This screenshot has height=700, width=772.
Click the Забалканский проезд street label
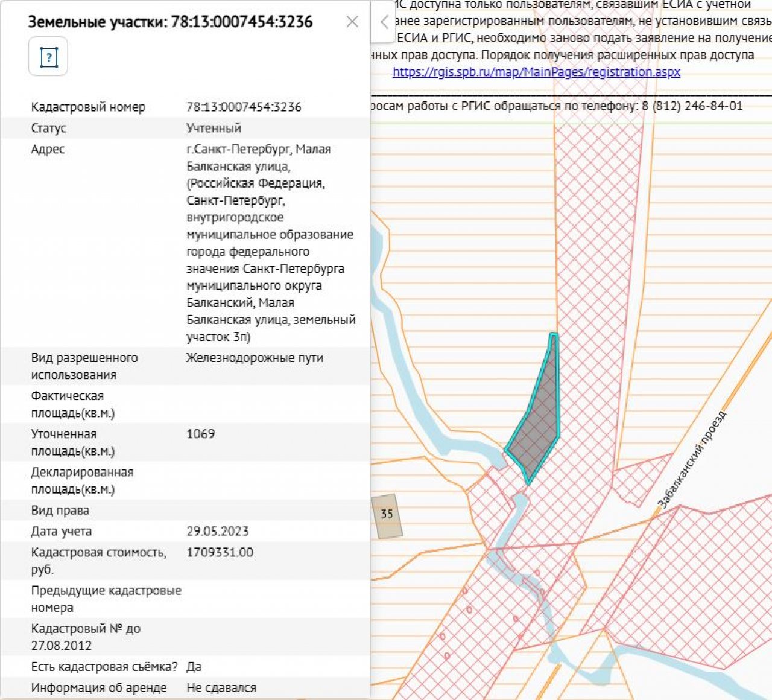(692, 459)
